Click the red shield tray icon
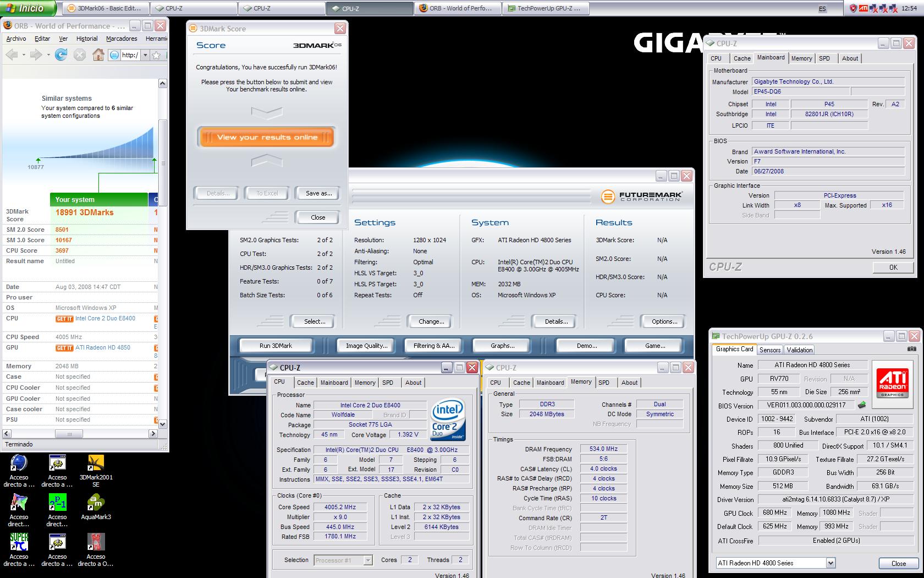 [x=853, y=8]
